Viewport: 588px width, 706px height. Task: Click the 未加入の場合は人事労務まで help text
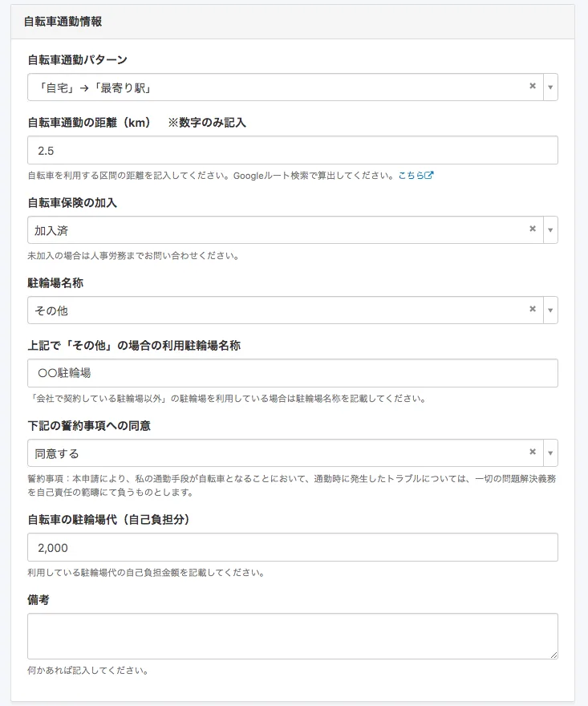point(133,256)
